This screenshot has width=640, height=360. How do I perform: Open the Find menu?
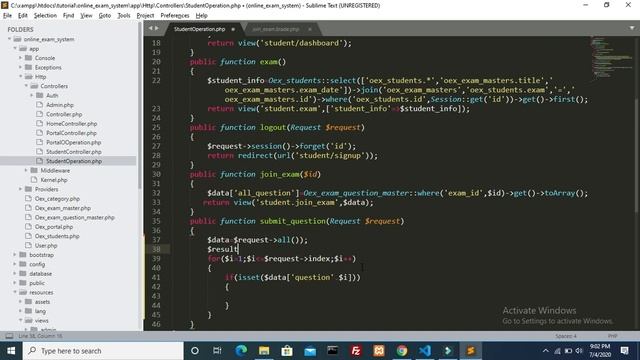[x=68, y=16]
